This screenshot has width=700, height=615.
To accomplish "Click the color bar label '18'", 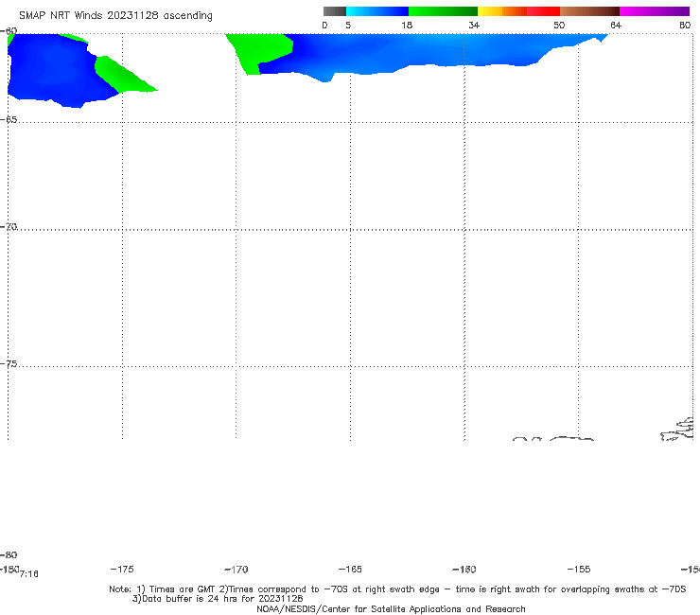I will pos(407,26).
